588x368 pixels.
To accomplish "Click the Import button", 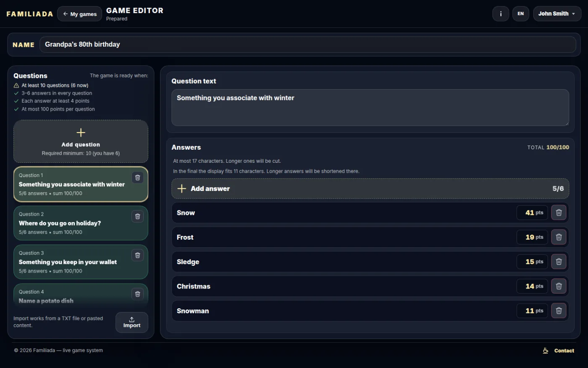I will (x=132, y=323).
